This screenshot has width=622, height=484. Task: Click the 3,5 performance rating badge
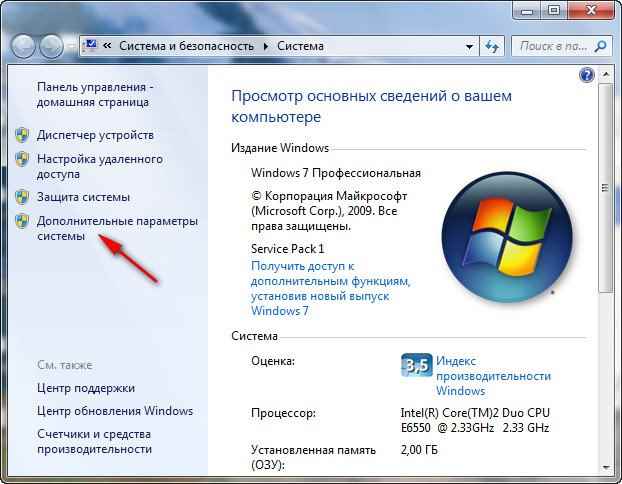pyautogui.click(x=417, y=366)
